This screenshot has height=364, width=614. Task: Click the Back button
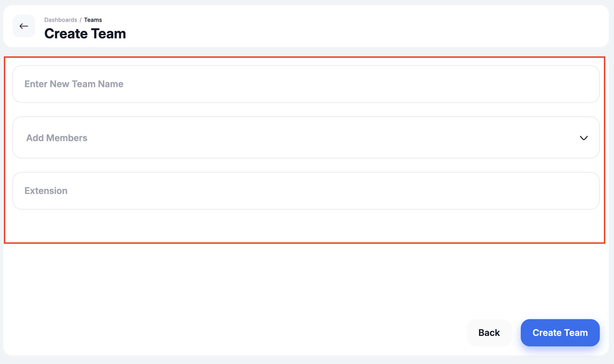pyautogui.click(x=489, y=332)
